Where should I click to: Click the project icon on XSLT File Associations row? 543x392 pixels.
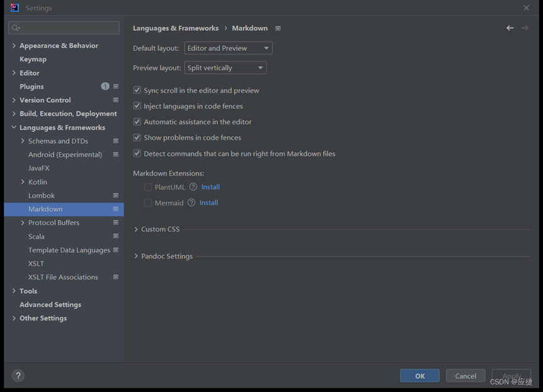[x=116, y=277]
